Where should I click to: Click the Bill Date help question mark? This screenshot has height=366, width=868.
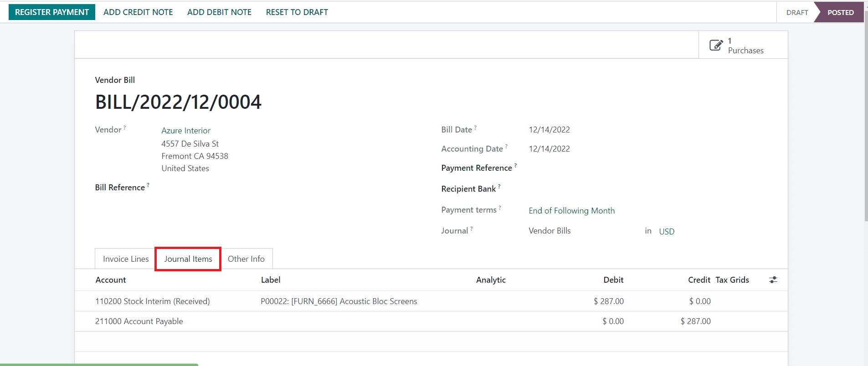pos(475,128)
